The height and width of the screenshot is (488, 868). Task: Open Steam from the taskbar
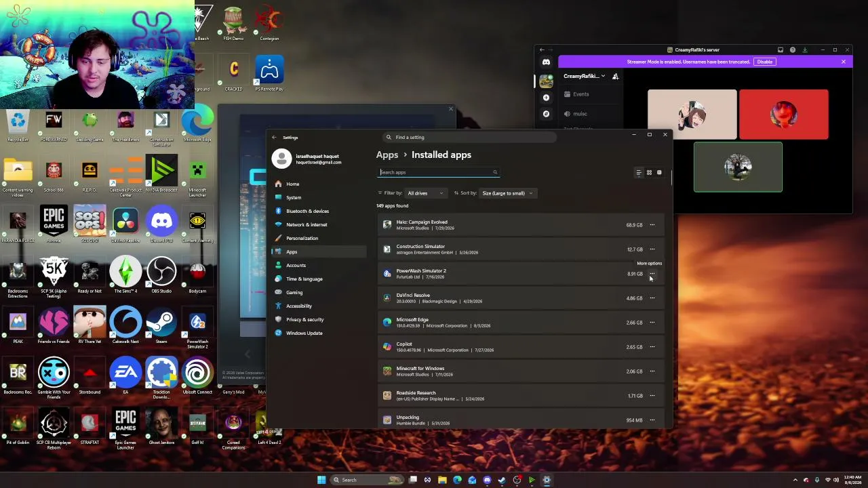(502, 480)
